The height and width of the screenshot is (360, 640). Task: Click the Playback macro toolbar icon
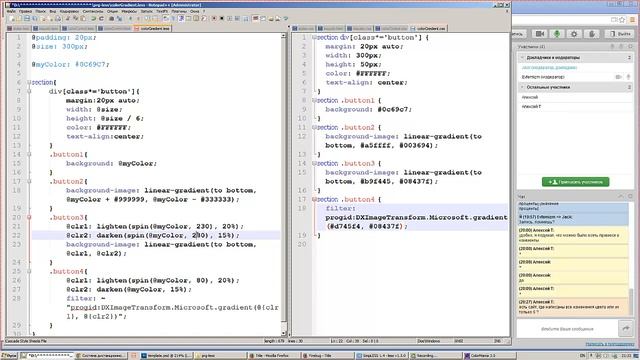pos(229,18)
